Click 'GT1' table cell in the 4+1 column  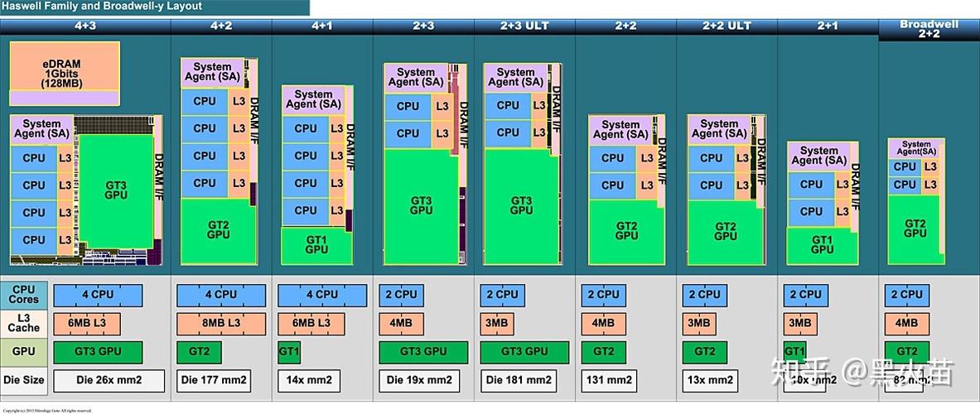click(289, 352)
